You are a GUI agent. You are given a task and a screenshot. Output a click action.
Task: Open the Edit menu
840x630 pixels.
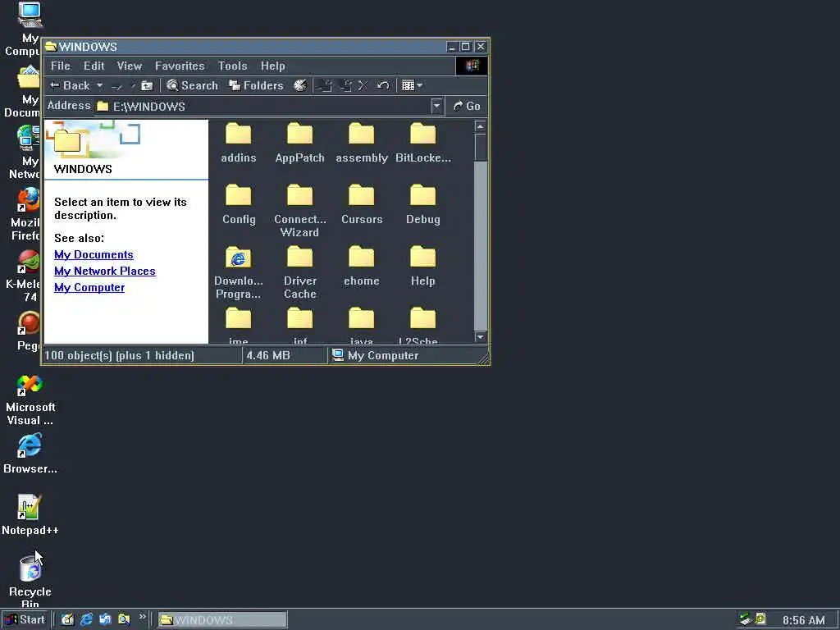(x=94, y=66)
